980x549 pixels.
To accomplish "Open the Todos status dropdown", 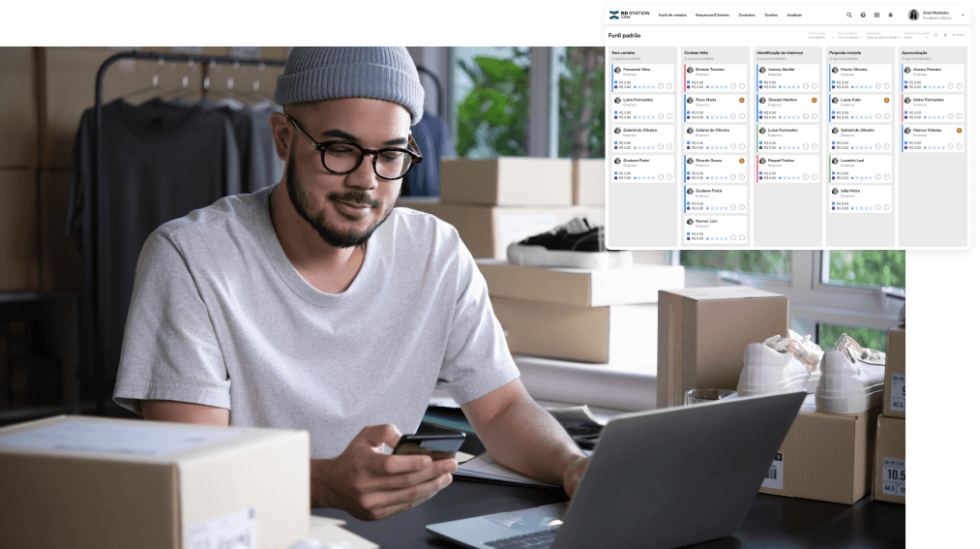I will tap(916, 37).
